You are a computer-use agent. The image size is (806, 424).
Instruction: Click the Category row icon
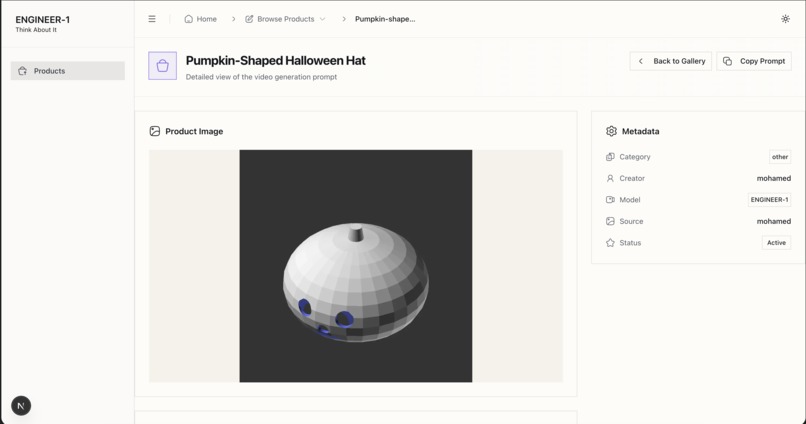coord(610,157)
